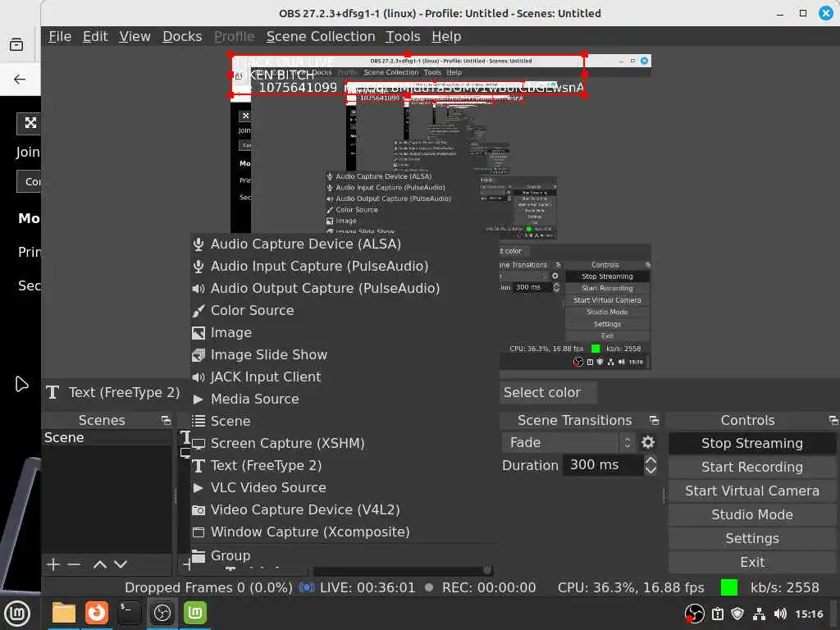Click the microphone icon beside Audio Input Capture
The image size is (840, 630).
(x=199, y=267)
